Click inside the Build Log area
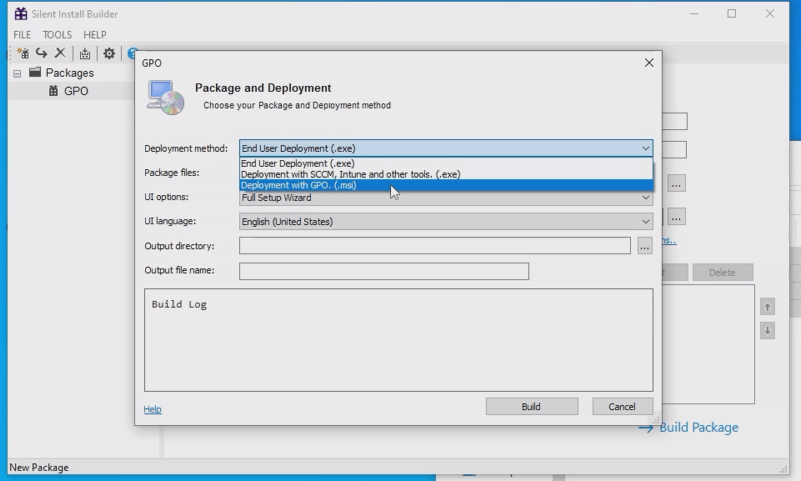801x481 pixels. pos(398,340)
